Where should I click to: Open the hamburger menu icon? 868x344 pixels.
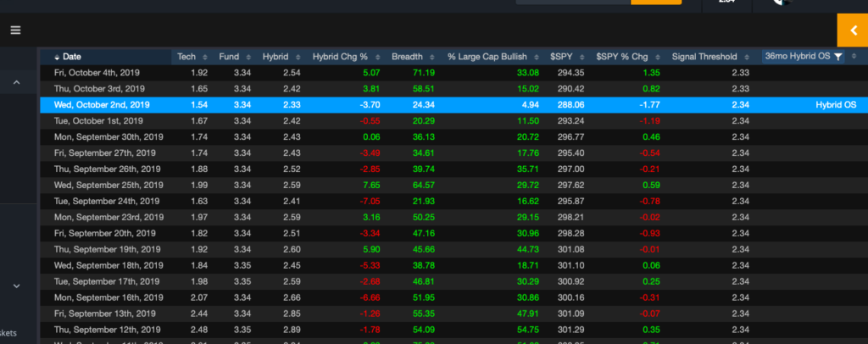[x=15, y=30]
